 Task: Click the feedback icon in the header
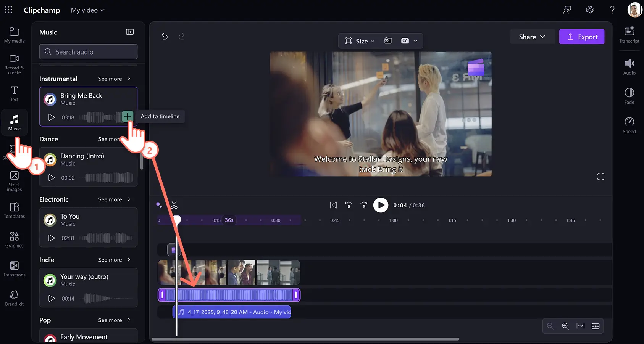coord(567,10)
